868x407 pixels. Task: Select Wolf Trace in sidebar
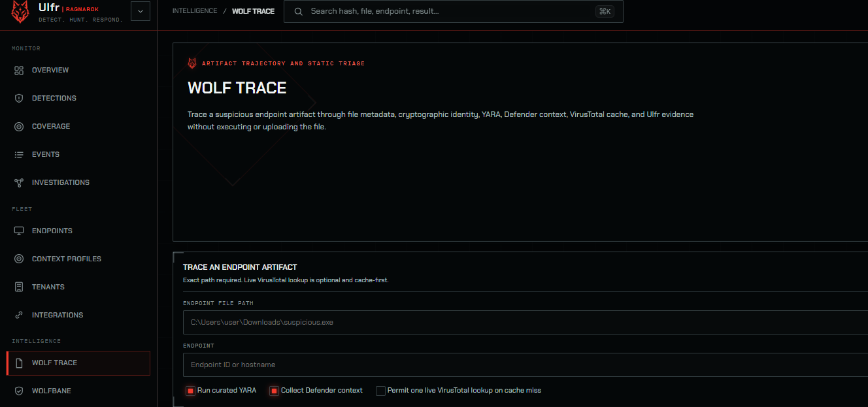click(x=78, y=363)
